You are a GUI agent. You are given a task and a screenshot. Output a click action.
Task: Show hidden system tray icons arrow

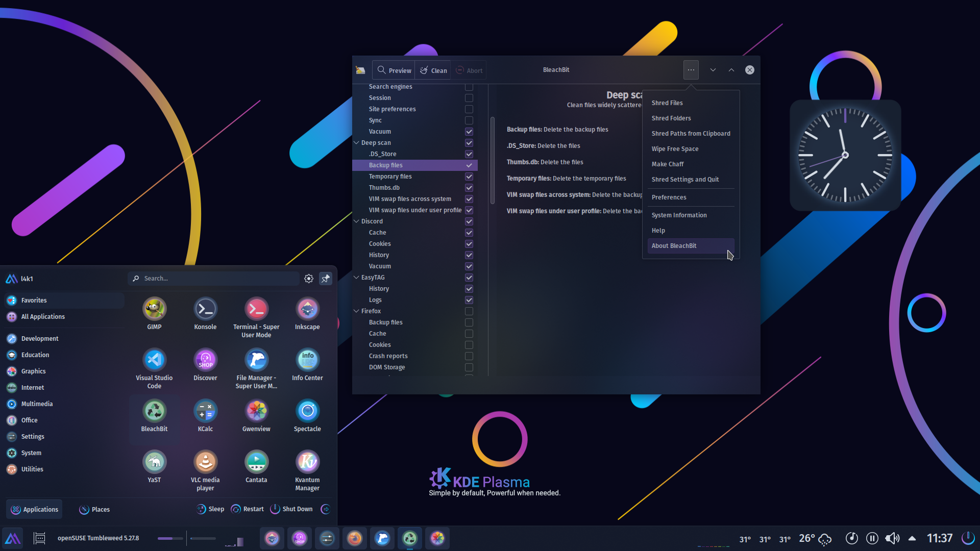click(912, 538)
